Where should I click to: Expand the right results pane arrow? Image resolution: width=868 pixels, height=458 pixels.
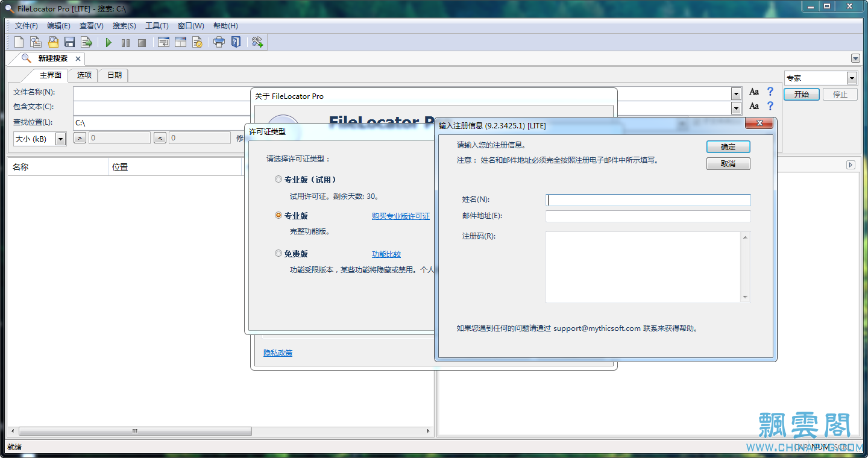(x=851, y=165)
